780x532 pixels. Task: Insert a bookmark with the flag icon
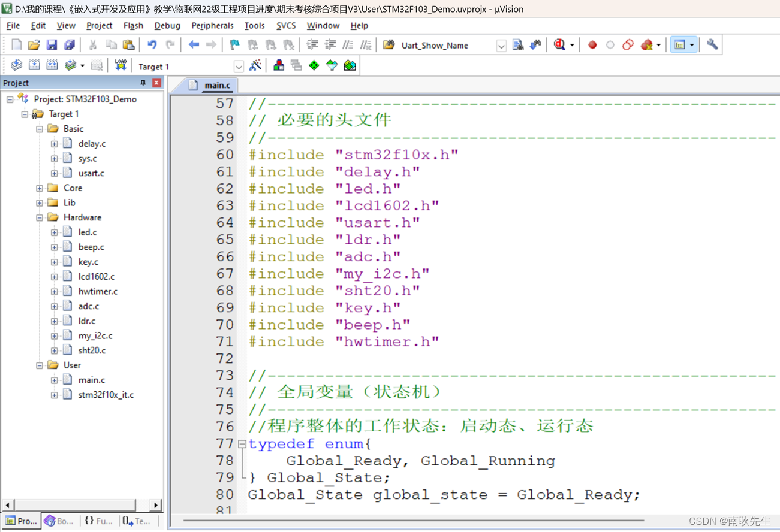(234, 45)
